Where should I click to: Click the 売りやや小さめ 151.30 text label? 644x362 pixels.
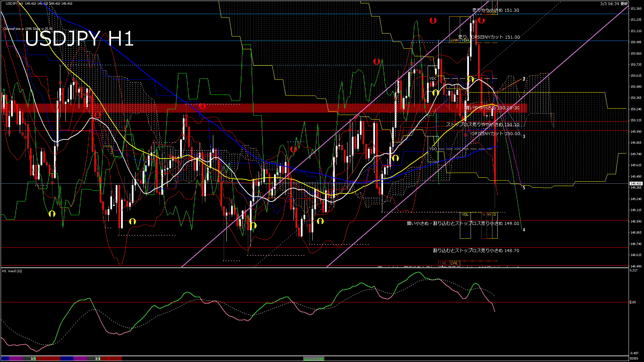[x=495, y=10]
